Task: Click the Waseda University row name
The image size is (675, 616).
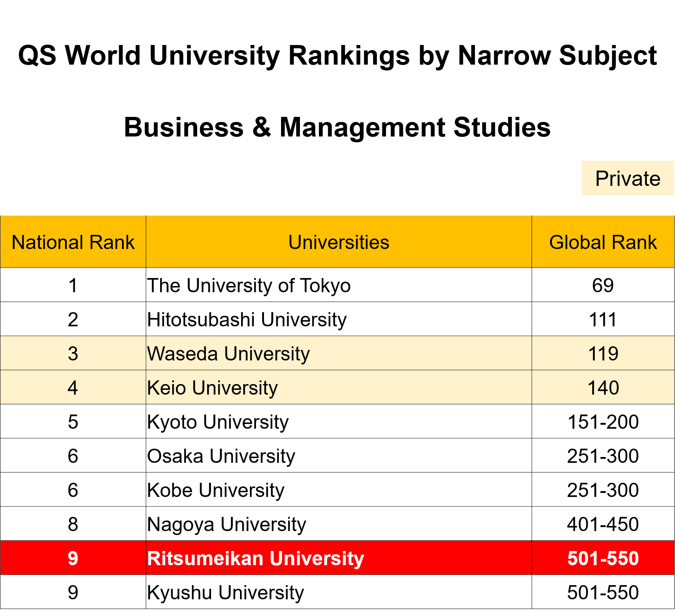Action: pyautogui.click(x=228, y=354)
